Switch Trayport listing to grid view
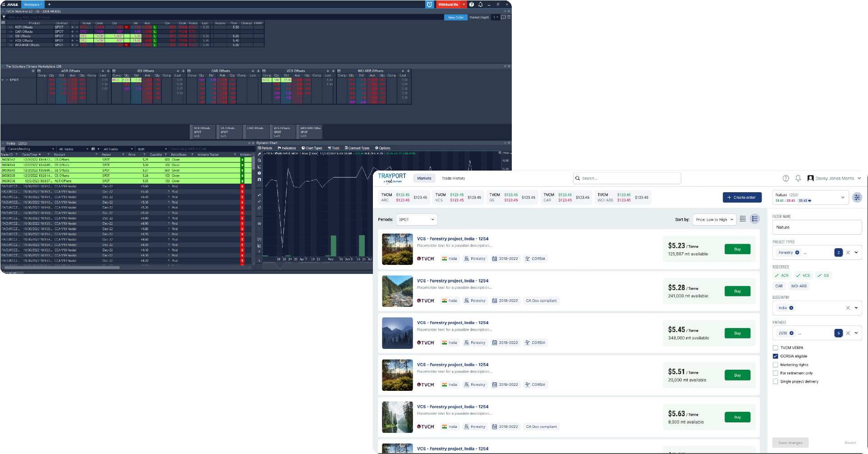The height and width of the screenshot is (454, 868). (x=743, y=219)
